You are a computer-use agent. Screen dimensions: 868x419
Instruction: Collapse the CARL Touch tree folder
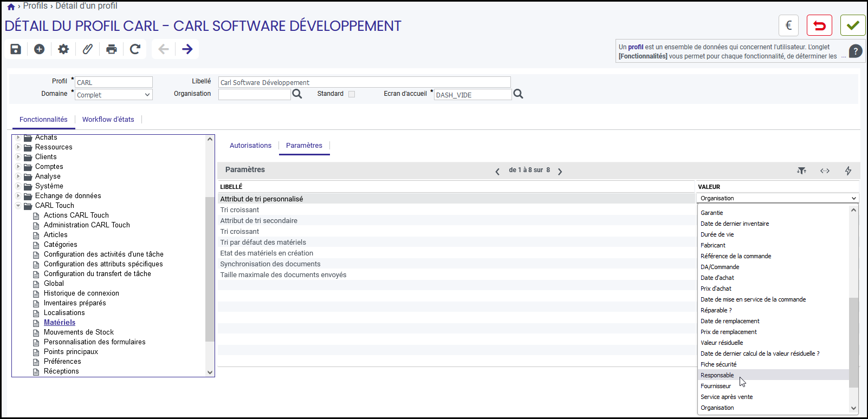pos(18,206)
